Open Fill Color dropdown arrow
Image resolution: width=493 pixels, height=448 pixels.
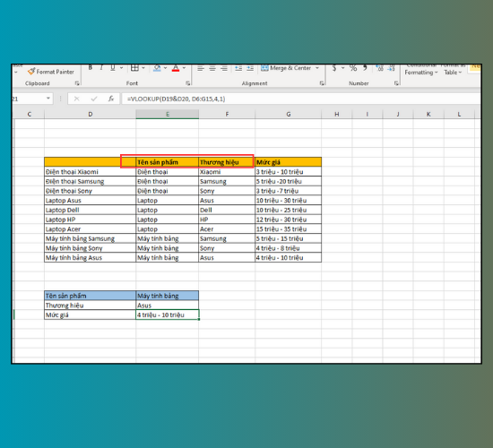[x=166, y=68]
